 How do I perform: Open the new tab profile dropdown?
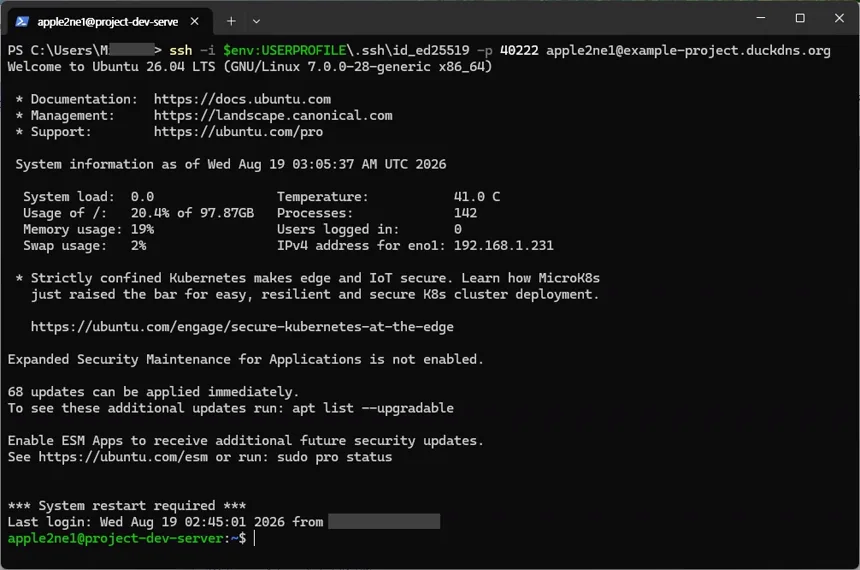256,21
